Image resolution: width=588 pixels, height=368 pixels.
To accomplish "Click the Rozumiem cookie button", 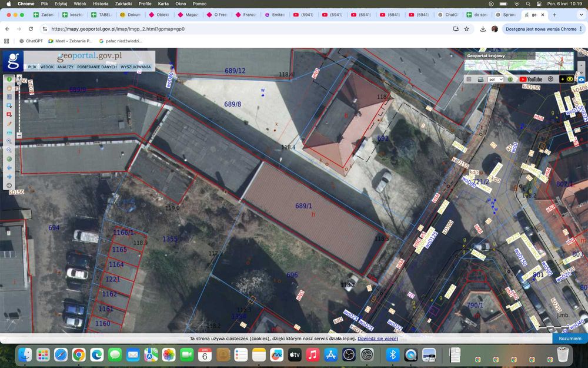I will pyautogui.click(x=570, y=339).
